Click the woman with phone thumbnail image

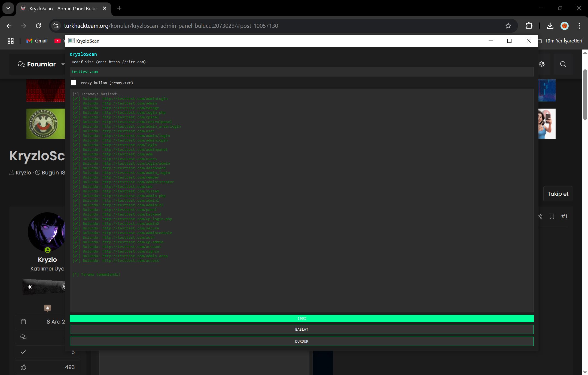(547, 124)
